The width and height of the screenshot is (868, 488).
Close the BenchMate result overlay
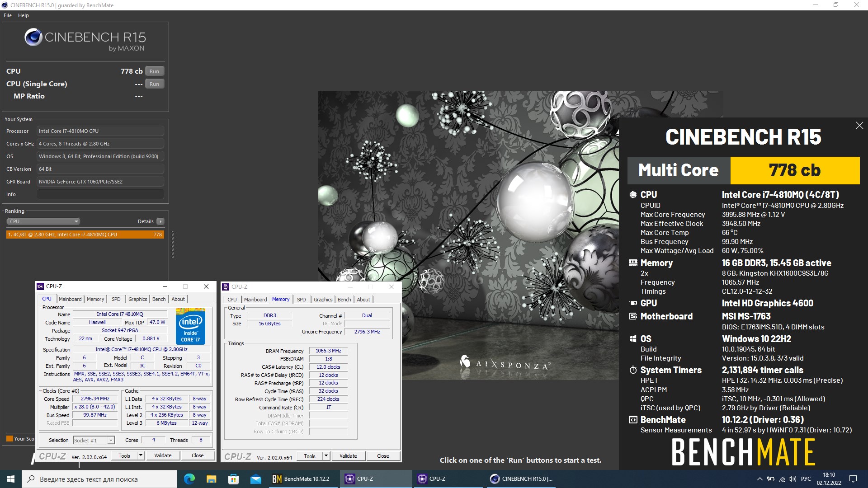(859, 126)
